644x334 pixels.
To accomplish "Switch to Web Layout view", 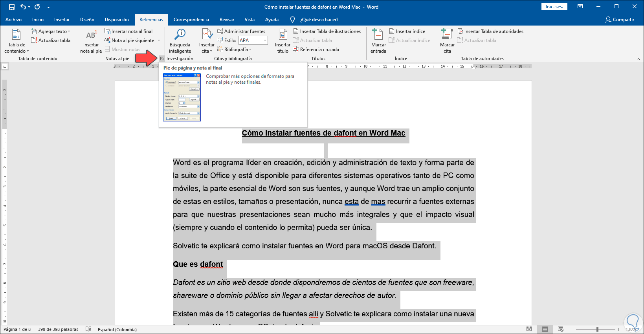I will point(560,329).
